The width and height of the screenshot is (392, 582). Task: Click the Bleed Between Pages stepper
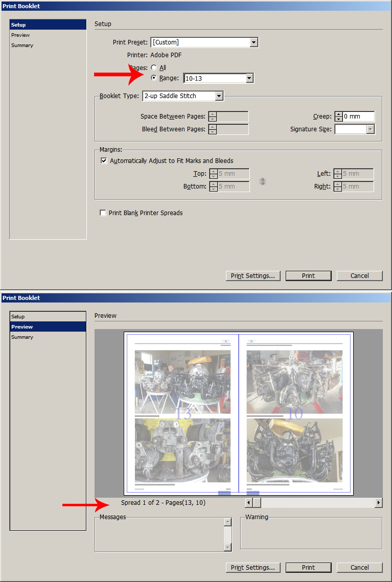(212, 129)
